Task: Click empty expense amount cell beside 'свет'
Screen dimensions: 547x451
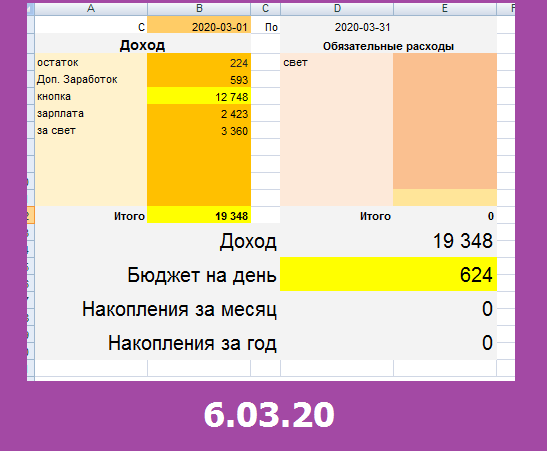Action: pos(445,62)
